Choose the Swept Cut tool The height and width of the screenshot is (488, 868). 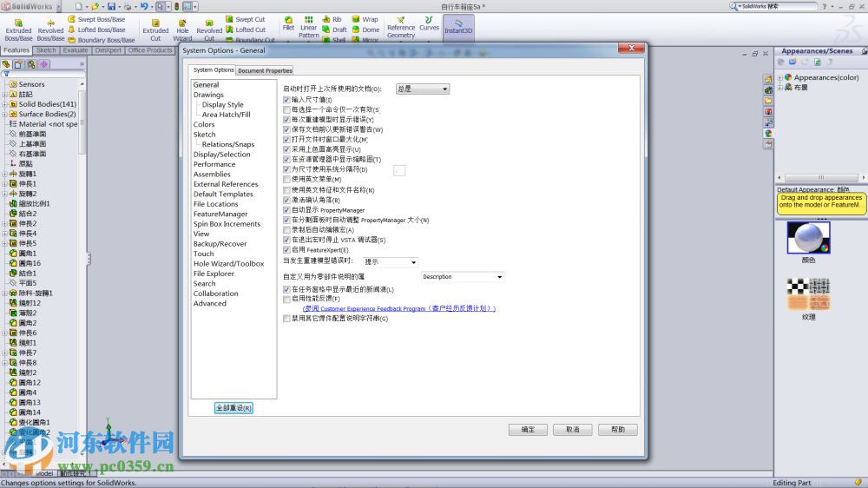pyautogui.click(x=246, y=19)
